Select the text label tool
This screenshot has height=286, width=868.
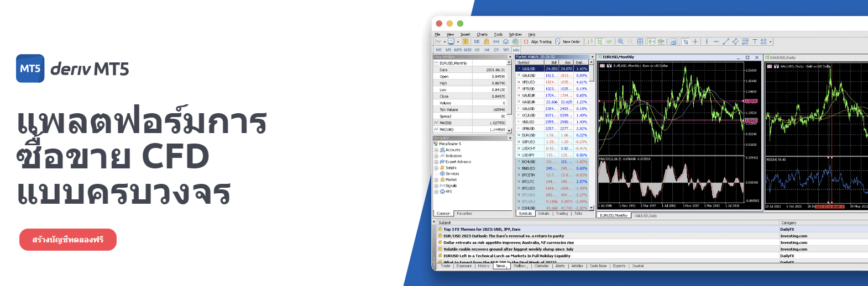click(x=755, y=41)
